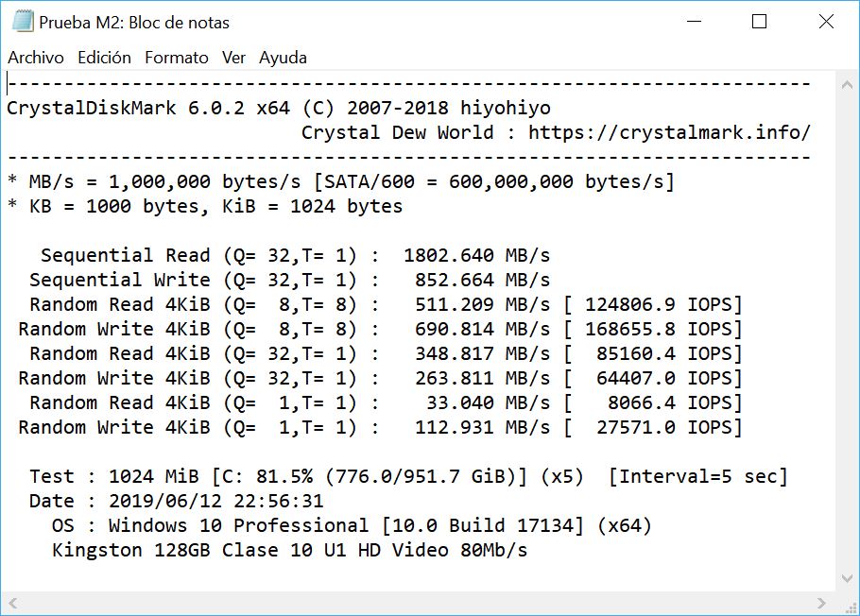This screenshot has width=860, height=616.
Task: Open the Edición menu
Action: [x=104, y=58]
